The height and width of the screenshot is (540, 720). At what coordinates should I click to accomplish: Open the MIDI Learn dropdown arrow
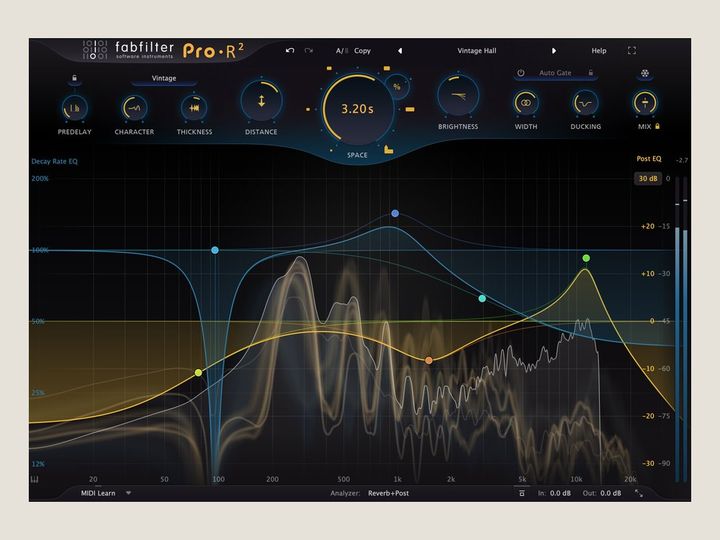point(129,493)
